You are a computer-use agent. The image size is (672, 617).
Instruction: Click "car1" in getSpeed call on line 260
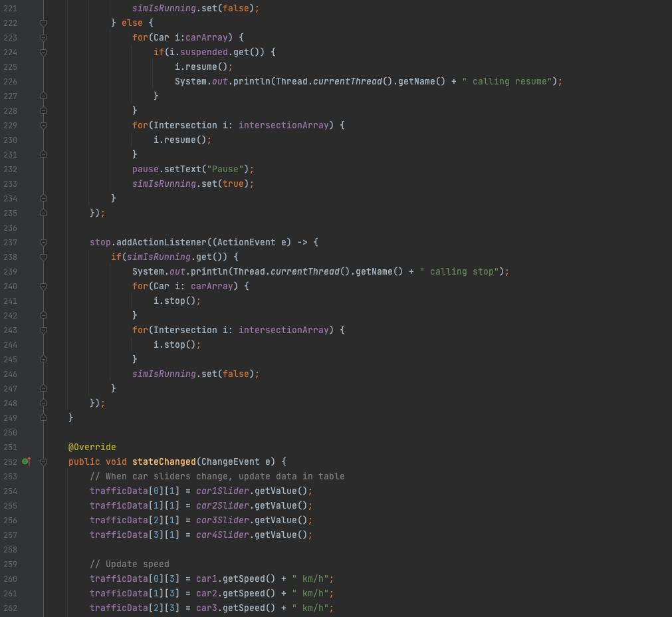[207, 579]
